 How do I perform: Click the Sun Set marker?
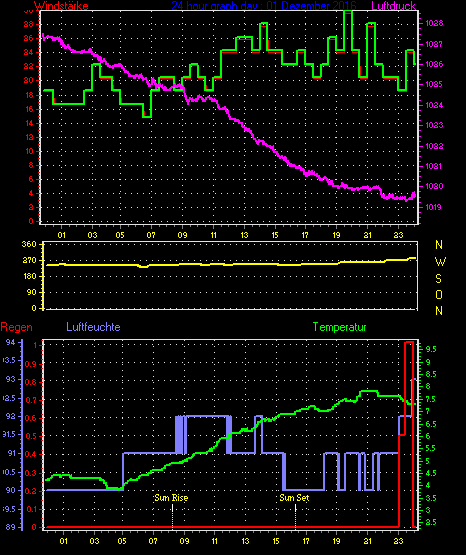coord(294,498)
